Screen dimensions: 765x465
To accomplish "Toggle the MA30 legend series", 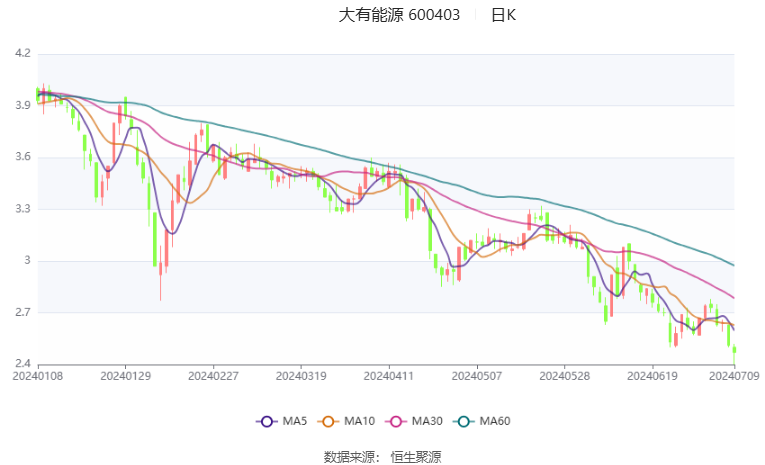I will pos(414,421).
